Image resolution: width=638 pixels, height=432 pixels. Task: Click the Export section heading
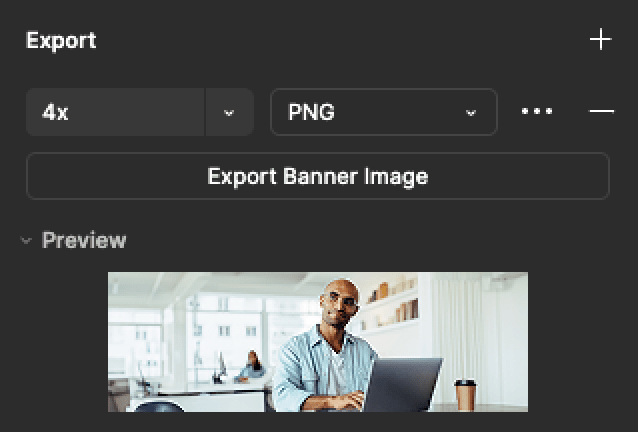coord(61,41)
